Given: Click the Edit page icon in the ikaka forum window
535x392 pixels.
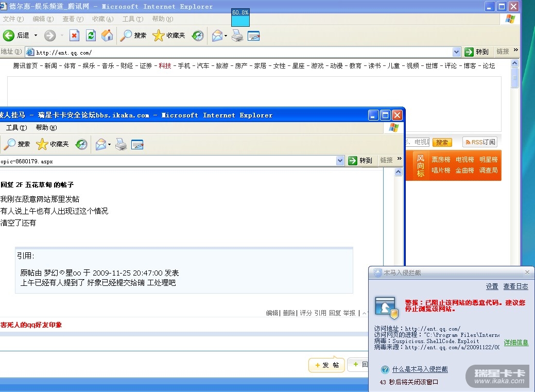Looking at the screenshot, I should click(x=137, y=144).
